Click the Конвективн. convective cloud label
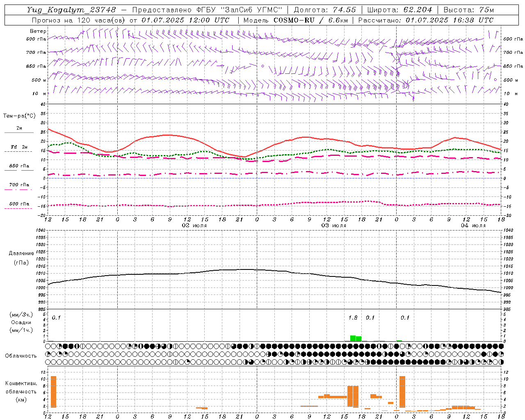 (21, 383)
